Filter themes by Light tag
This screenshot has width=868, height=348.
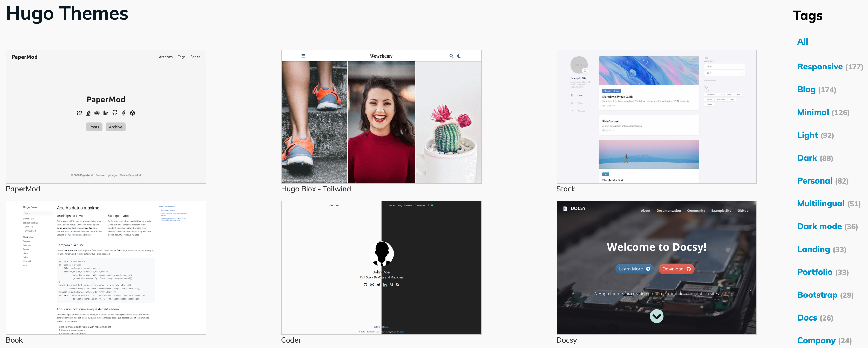[x=815, y=135]
